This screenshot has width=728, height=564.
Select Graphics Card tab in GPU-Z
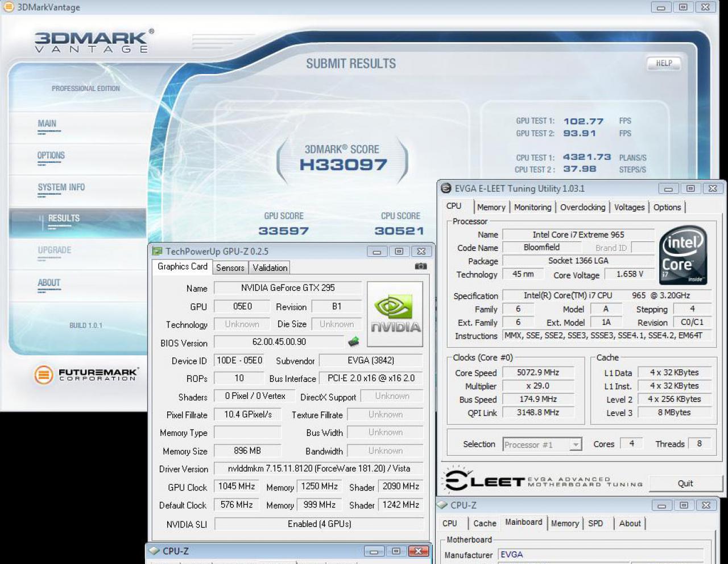pyautogui.click(x=183, y=266)
